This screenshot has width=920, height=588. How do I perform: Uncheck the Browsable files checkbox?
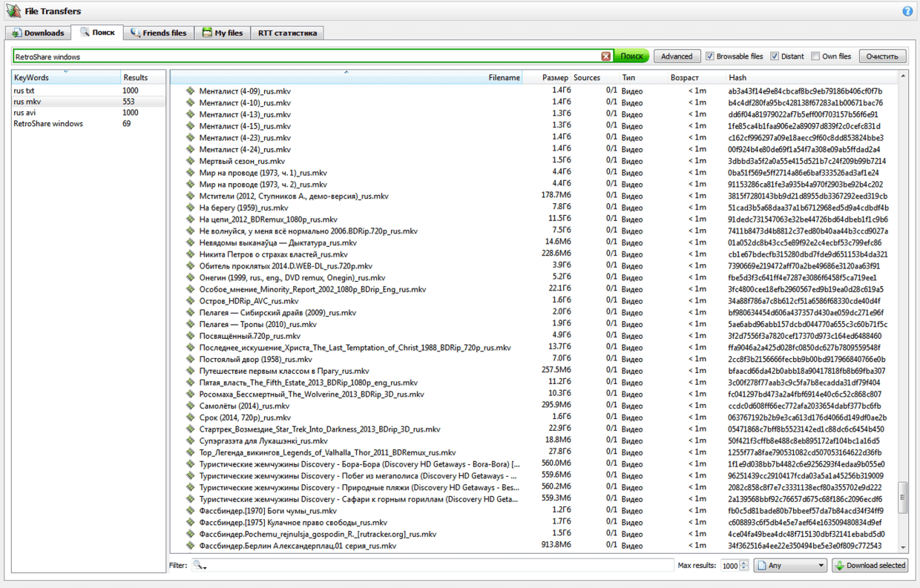pyautogui.click(x=710, y=56)
